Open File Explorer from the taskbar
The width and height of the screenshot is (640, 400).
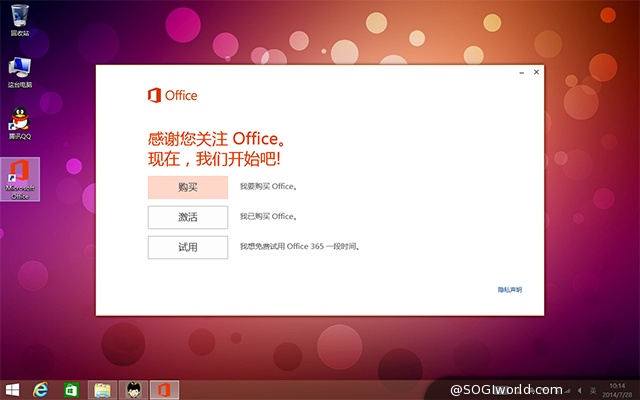(x=102, y=390)
